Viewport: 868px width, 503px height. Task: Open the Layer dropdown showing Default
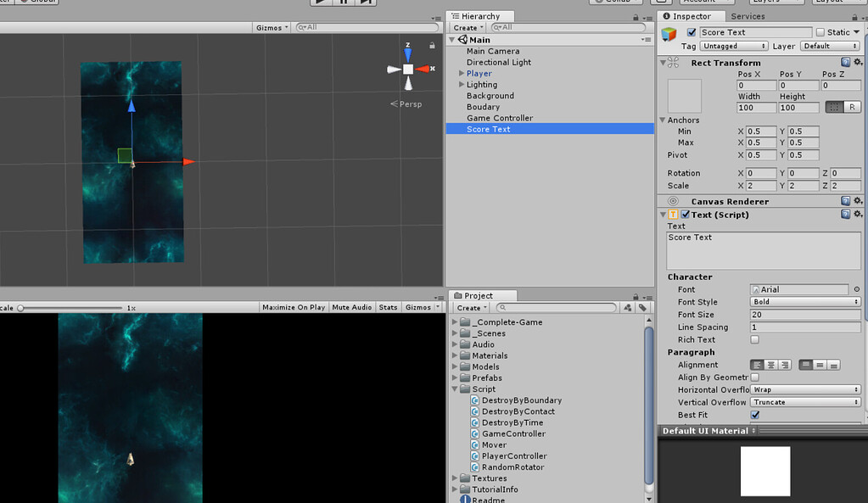[830, 45]
